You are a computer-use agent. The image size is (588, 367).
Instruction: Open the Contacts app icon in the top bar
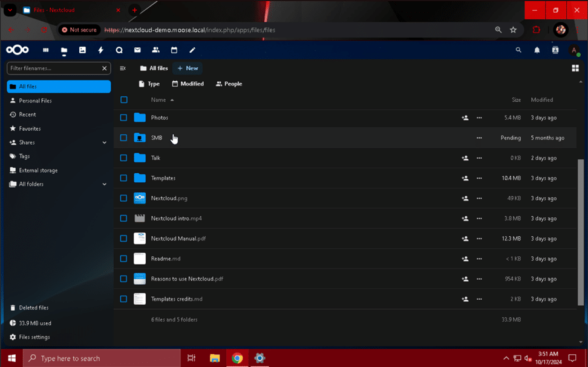tap(155, 50)
